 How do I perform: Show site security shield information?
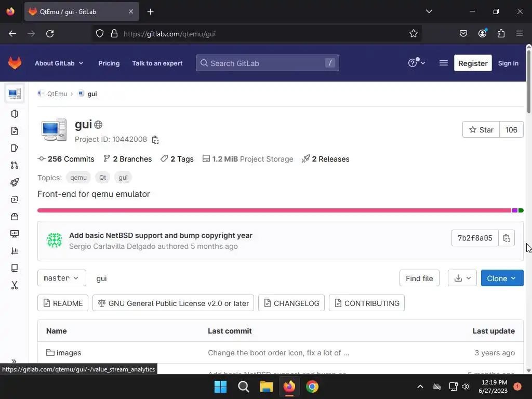pyautogui.click(x=99, y=34)
